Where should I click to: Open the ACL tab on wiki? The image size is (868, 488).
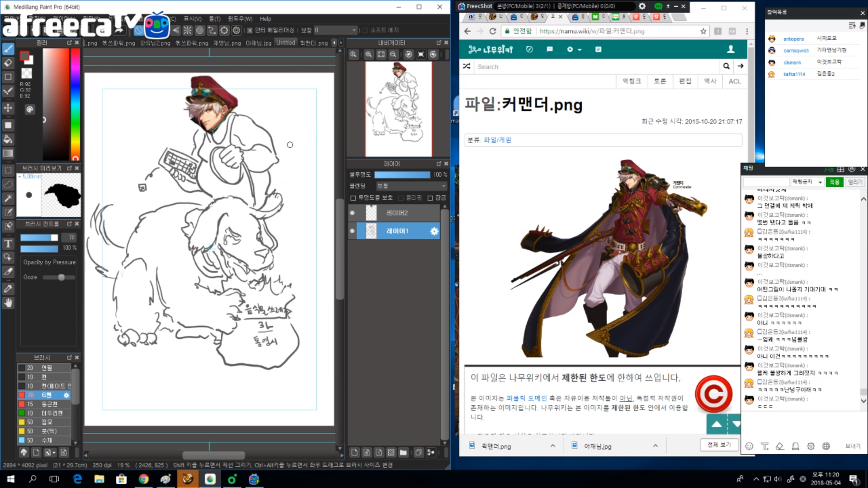pyautogui.click(x=735, y=81)
